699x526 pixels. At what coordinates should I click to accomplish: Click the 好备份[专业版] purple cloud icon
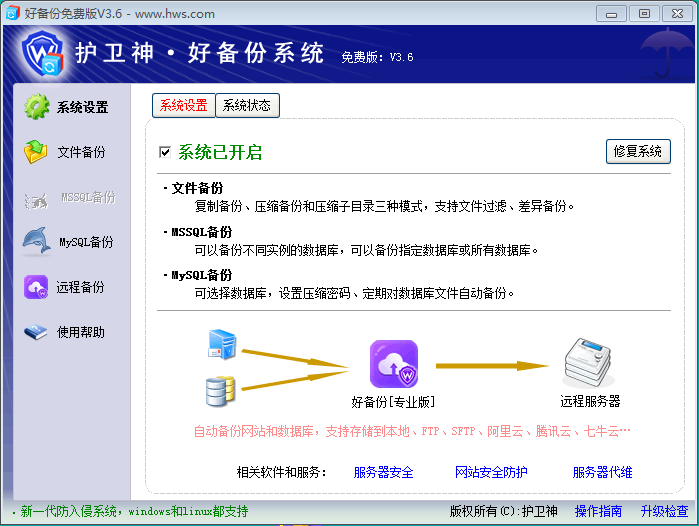(393, 364)
